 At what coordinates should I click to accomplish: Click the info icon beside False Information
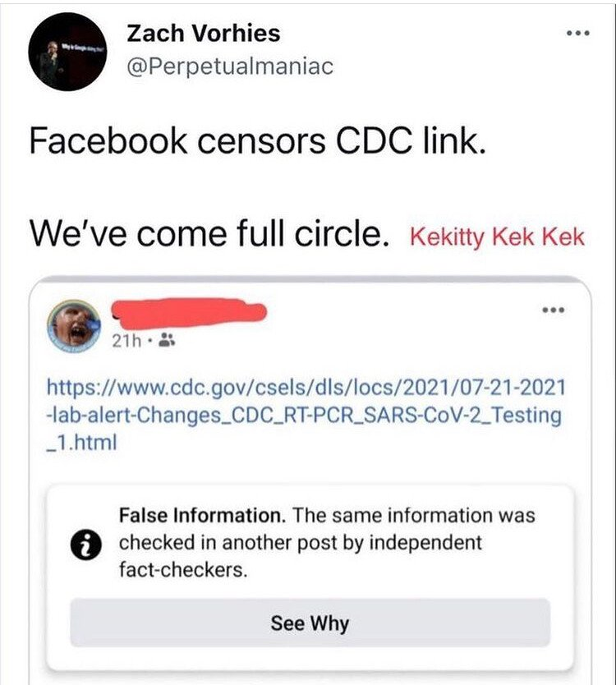point(92,544)
